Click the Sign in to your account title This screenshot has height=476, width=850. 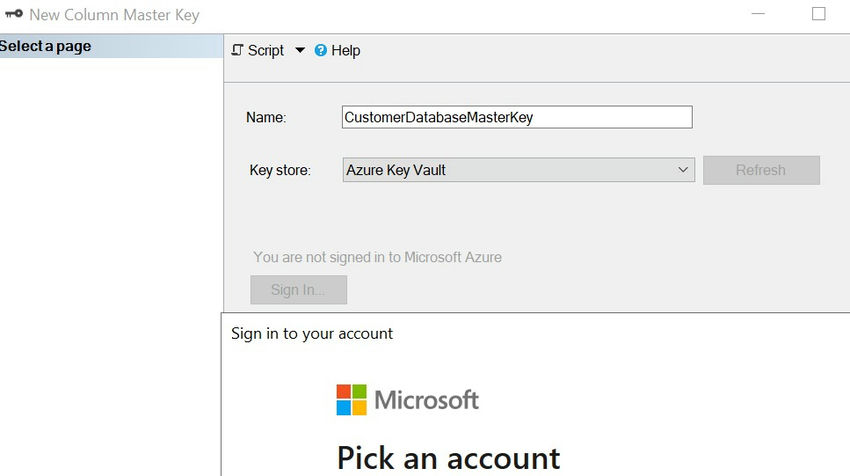coord(312,333)
